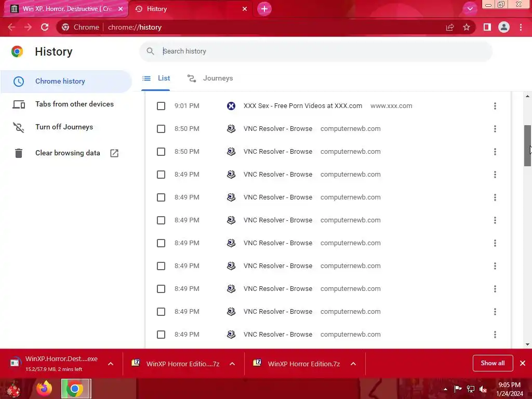Check the 9:01 PM XXX Sex entry

pos(161,106)
